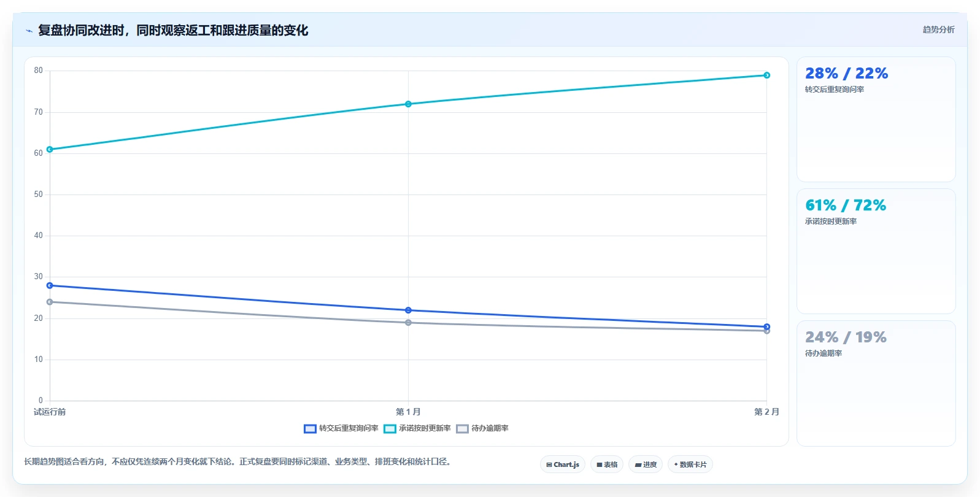Toggle the 承诺按时更新率 legend item
The height and width of the screenshot is (497, 980).
(417, 428)
